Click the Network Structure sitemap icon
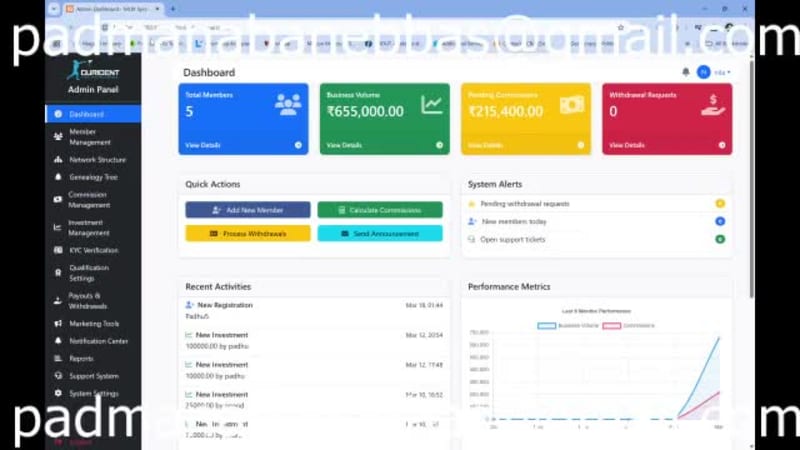 (58, 160)
